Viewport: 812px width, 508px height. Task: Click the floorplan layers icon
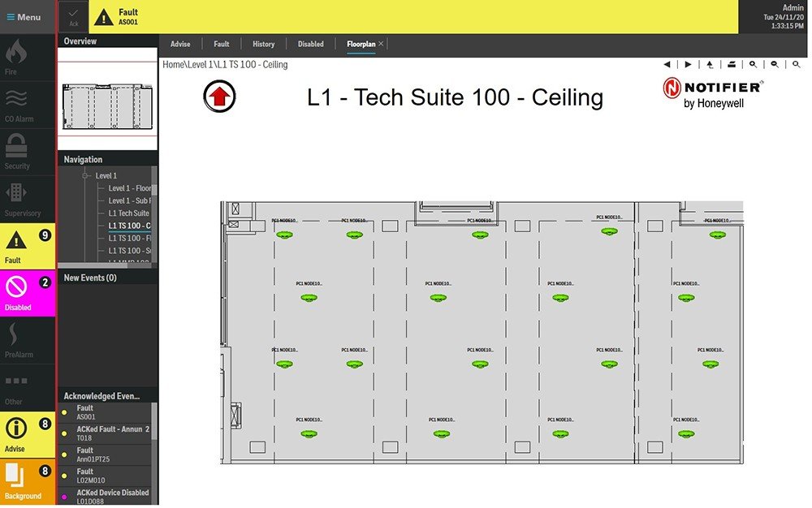[x=731, y=64]
